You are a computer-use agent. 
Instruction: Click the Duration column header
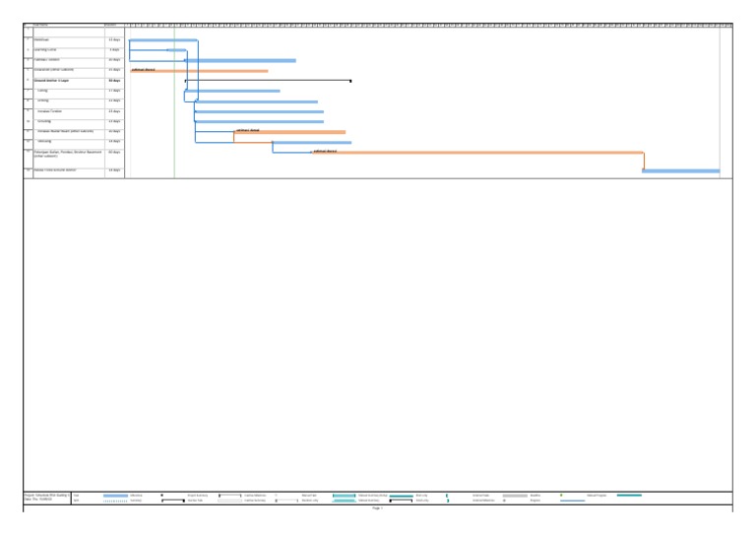point(114,25)
